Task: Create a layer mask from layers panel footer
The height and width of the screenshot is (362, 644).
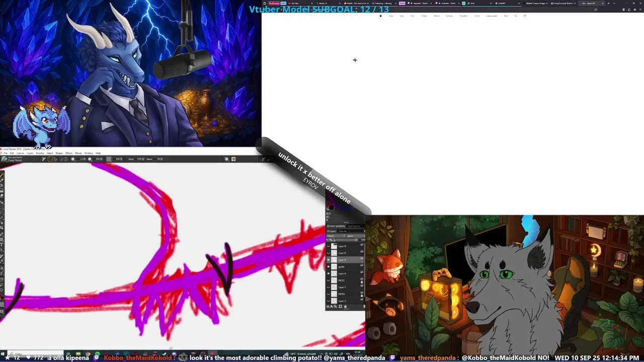Action: [x=340, y=306]
